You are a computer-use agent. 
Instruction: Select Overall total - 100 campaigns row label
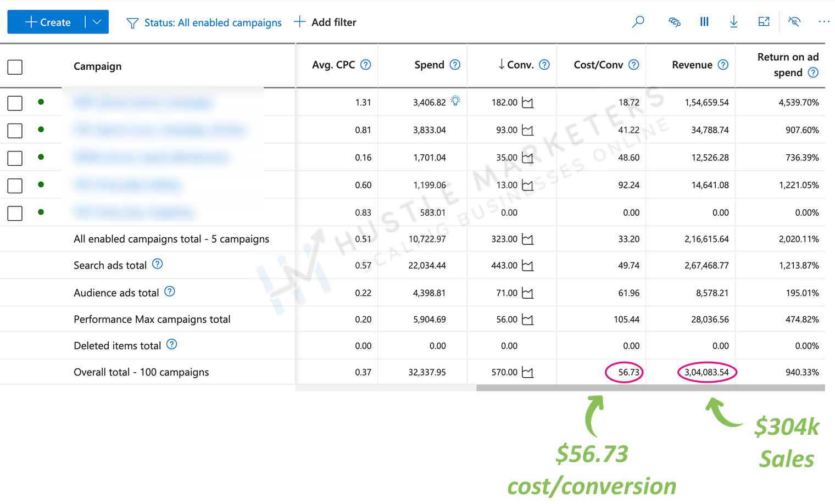coord(141,372)
